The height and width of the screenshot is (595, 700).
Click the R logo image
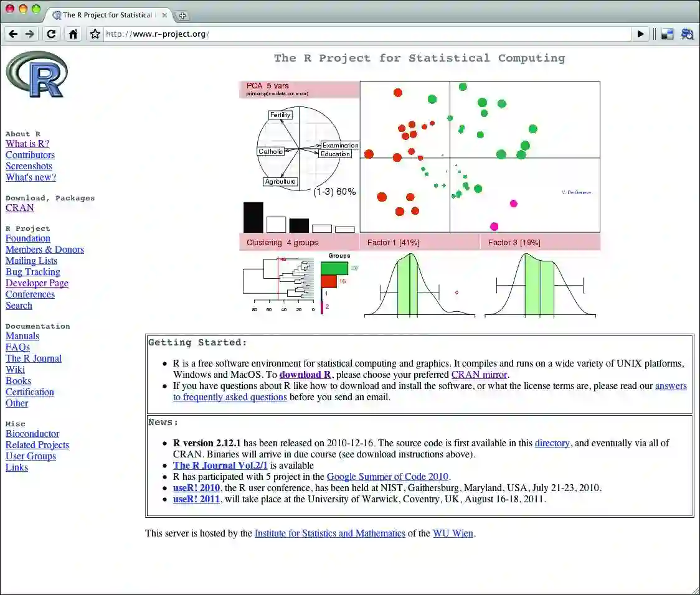click(37, 75)
